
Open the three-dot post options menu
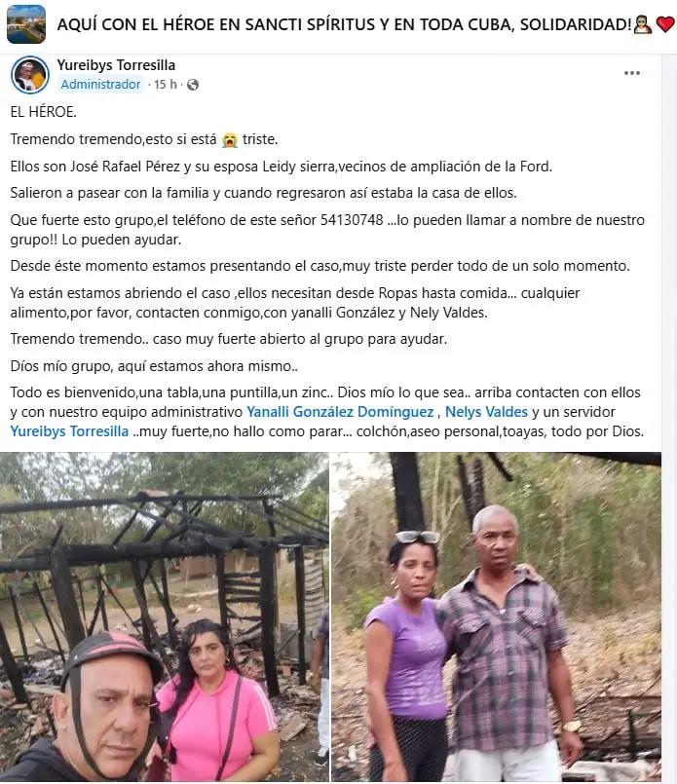point(632,73)
